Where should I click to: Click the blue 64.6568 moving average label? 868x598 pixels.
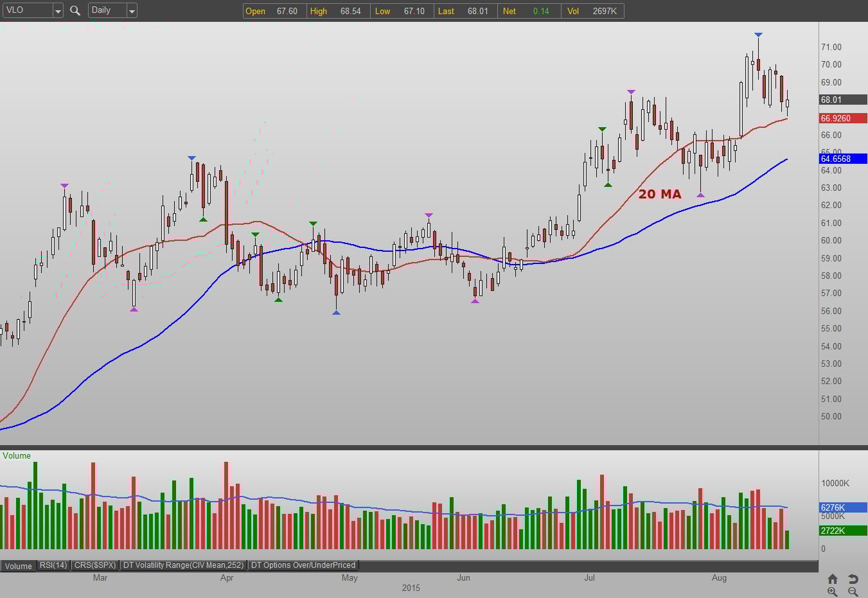(x=842, y=159)
